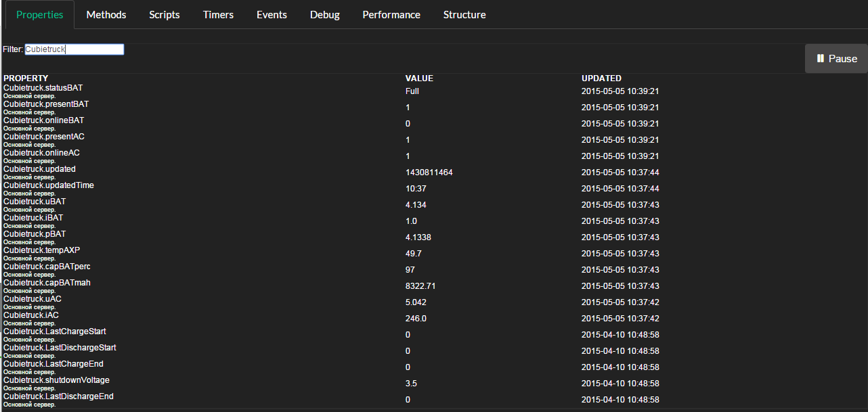The height and width of the screenshot is (412, 868).
Task: Click the Cubietruck.uAC property name
Action: (32, 299)
